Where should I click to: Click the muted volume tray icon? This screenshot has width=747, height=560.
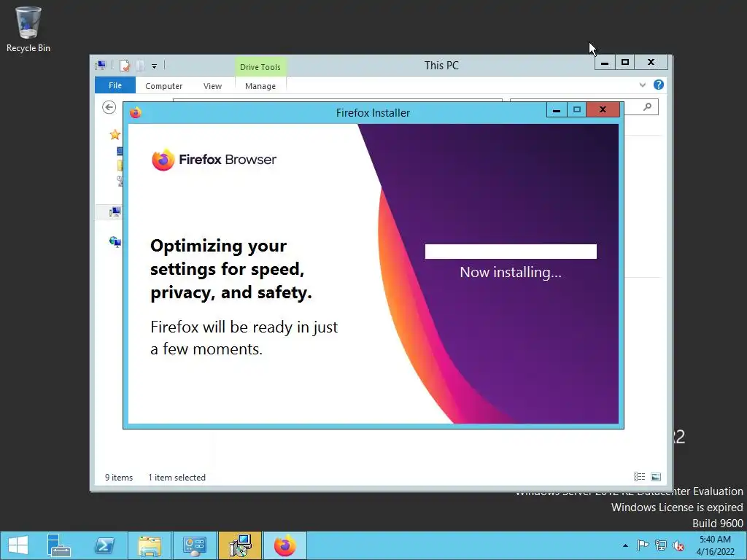tap(678, 545)
